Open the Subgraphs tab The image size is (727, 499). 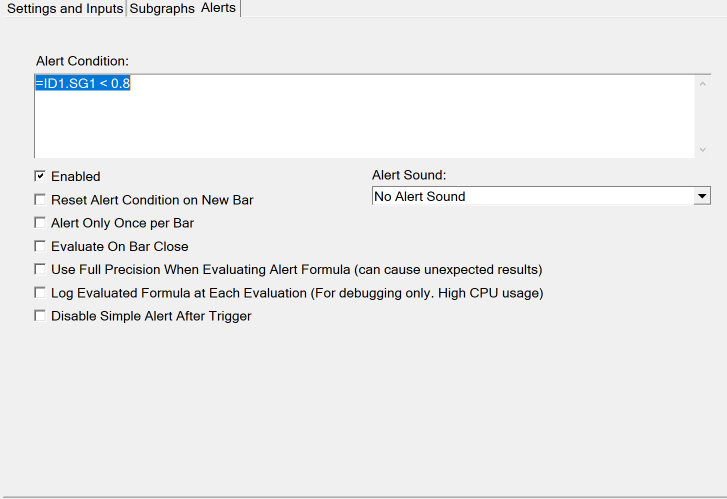click(x=162, y=8)
